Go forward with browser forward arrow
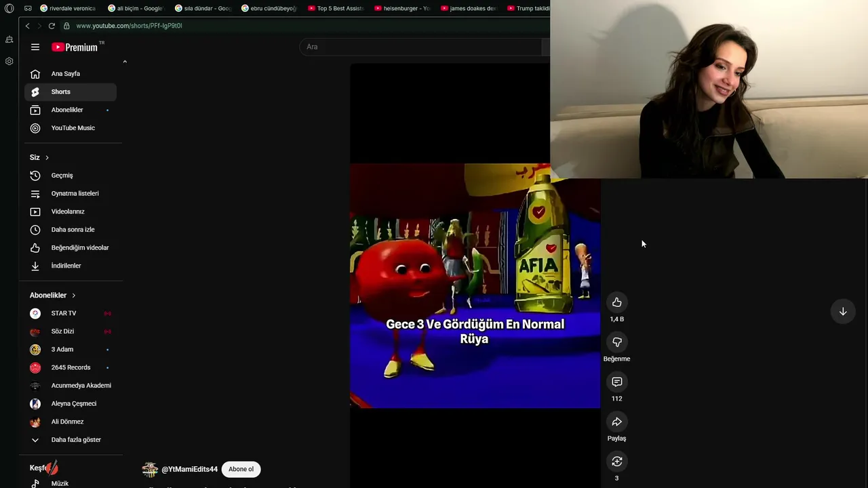 [x=39, y=26]
